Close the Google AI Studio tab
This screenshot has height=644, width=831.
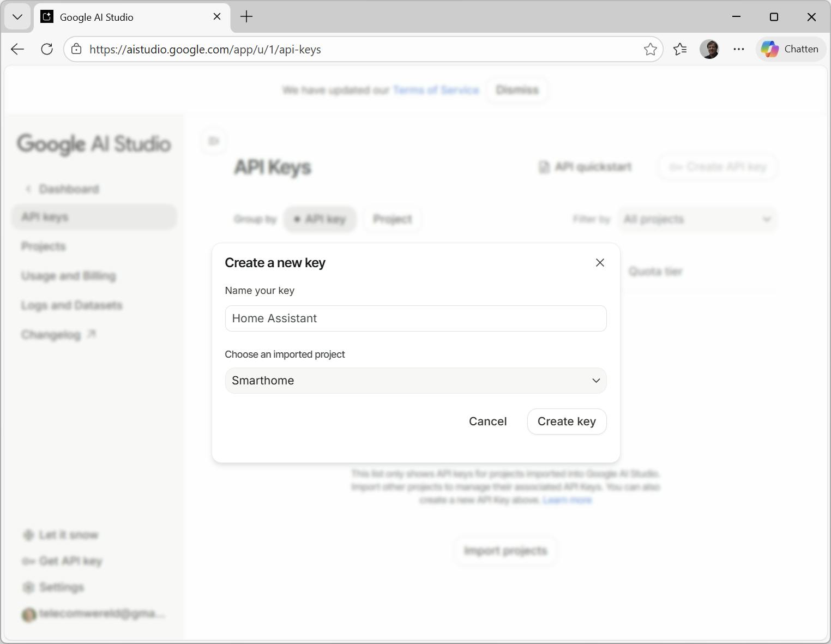click(217, 17)
